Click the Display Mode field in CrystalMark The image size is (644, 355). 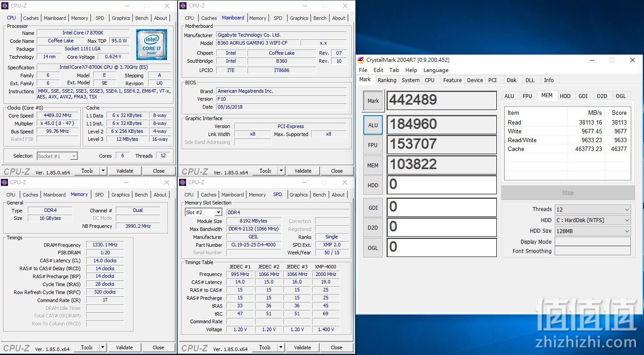[593, 242]
